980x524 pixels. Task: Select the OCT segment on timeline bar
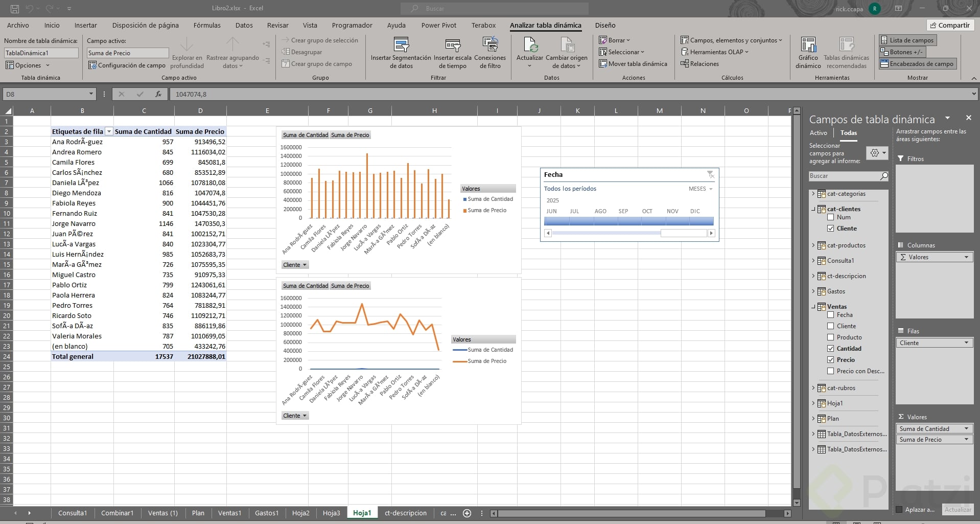654,221
